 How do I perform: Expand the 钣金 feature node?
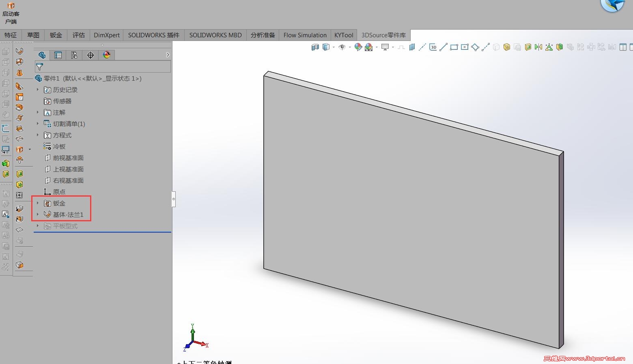pos(38,203)
